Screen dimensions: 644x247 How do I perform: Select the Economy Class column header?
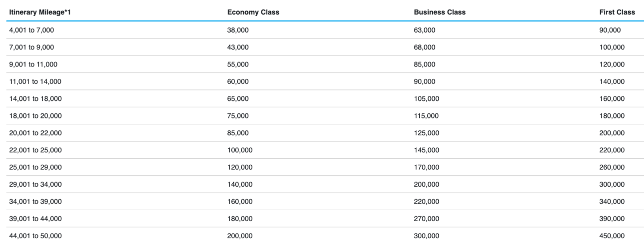(253, 12)
